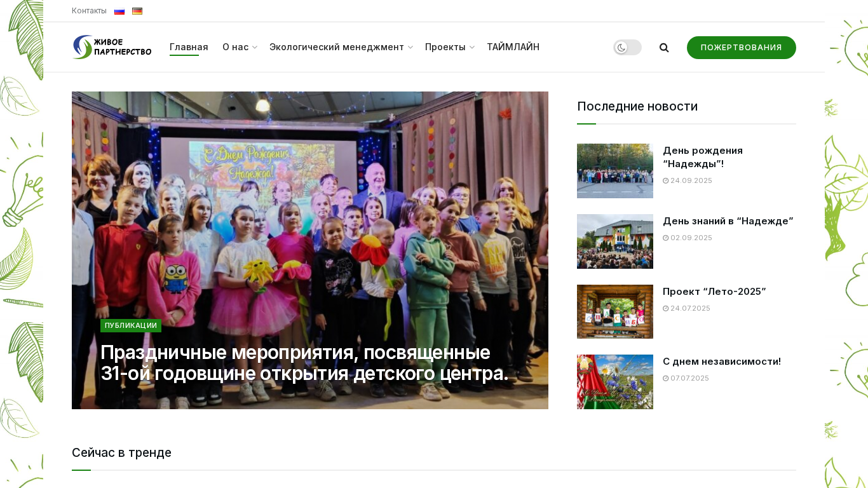This screenshot has height=488, width=868.
Task: Click the date 02.09.2025
Action: coord(688,238)
